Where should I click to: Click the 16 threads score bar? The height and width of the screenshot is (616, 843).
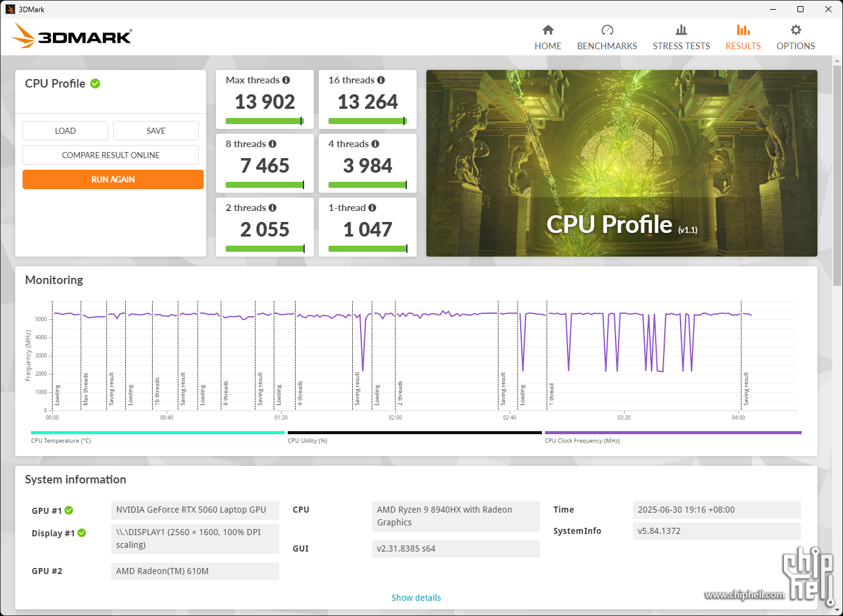pos(367,121)
